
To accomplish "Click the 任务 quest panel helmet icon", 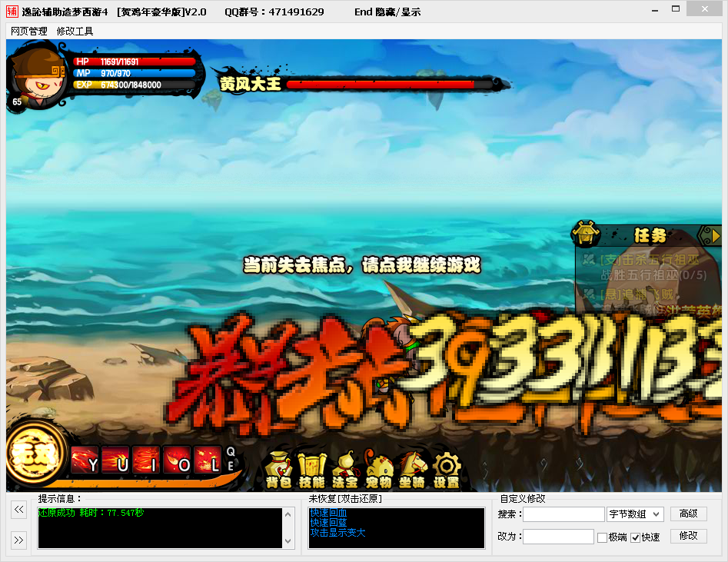I will tap(586, 234).
